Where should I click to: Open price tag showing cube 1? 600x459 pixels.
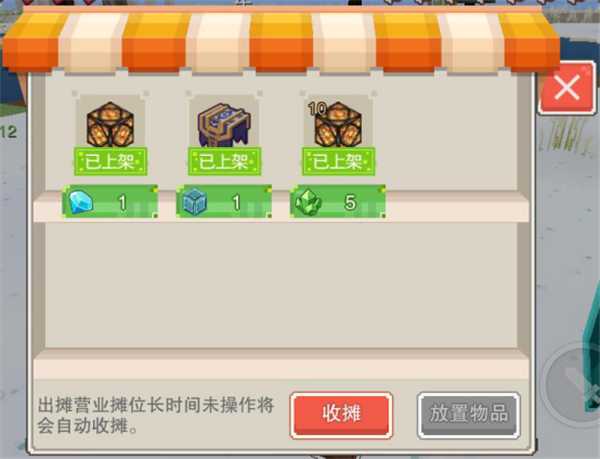[x=224, y=202]
